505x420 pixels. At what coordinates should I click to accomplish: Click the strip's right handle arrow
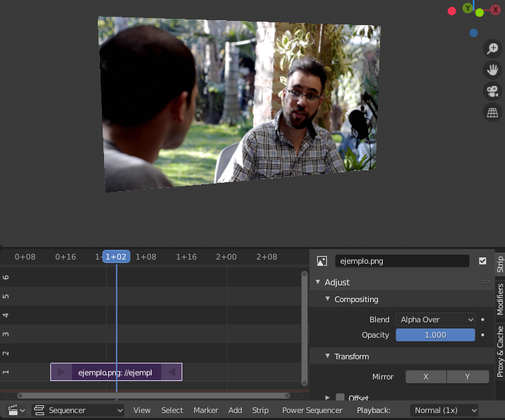(172, 372)
